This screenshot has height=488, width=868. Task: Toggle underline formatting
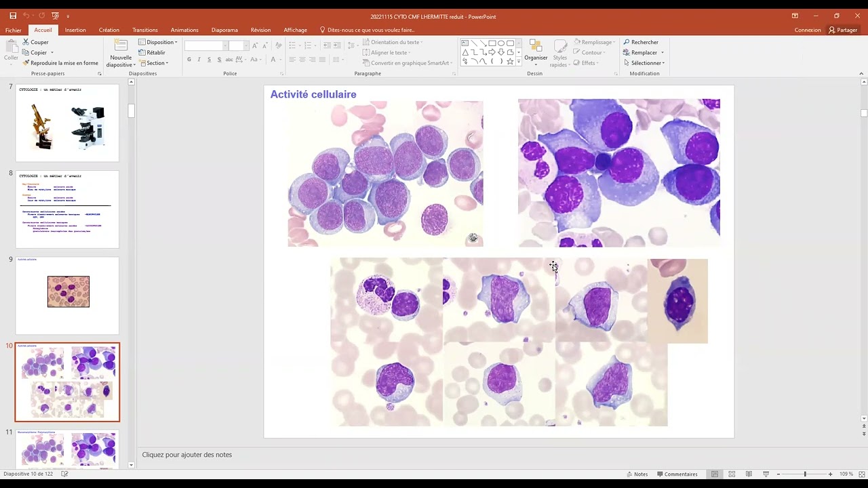coord(209,60)
